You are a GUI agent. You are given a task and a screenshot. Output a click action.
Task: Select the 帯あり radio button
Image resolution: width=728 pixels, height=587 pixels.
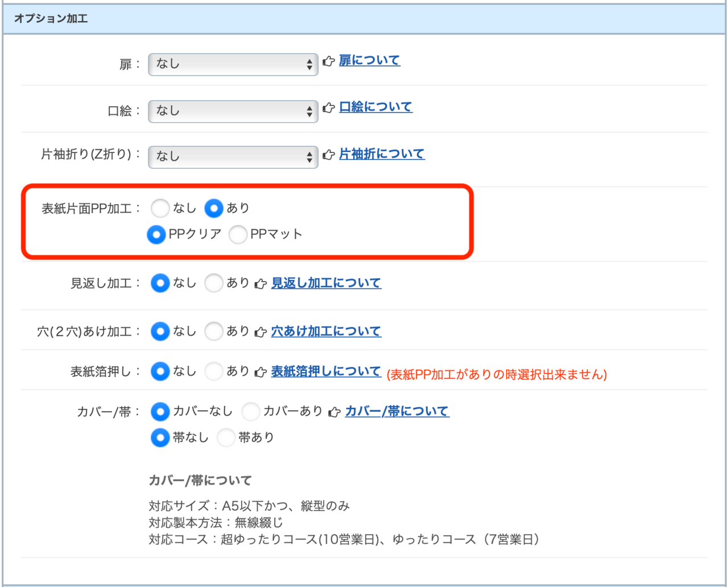point(226,437)
